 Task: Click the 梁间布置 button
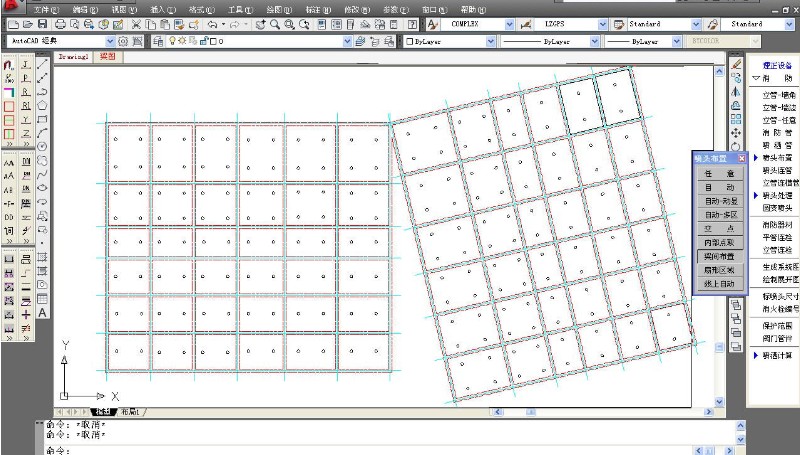pyautogui.click(x=719, y=256)
